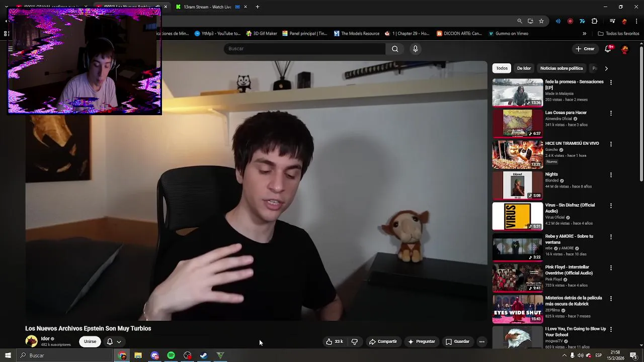Open the 'DICCION ARTE: Can...' bookmark

tap(459, 34)
